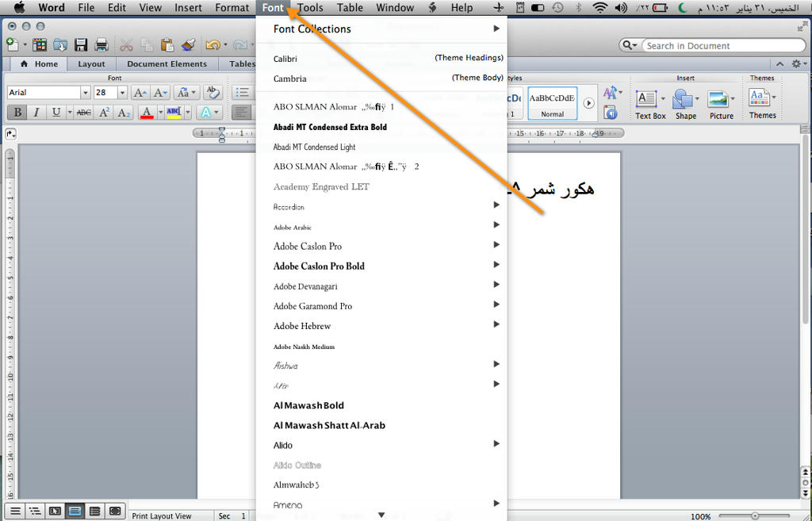Click the Clear Formatting eraser icon

click(213, 93)
